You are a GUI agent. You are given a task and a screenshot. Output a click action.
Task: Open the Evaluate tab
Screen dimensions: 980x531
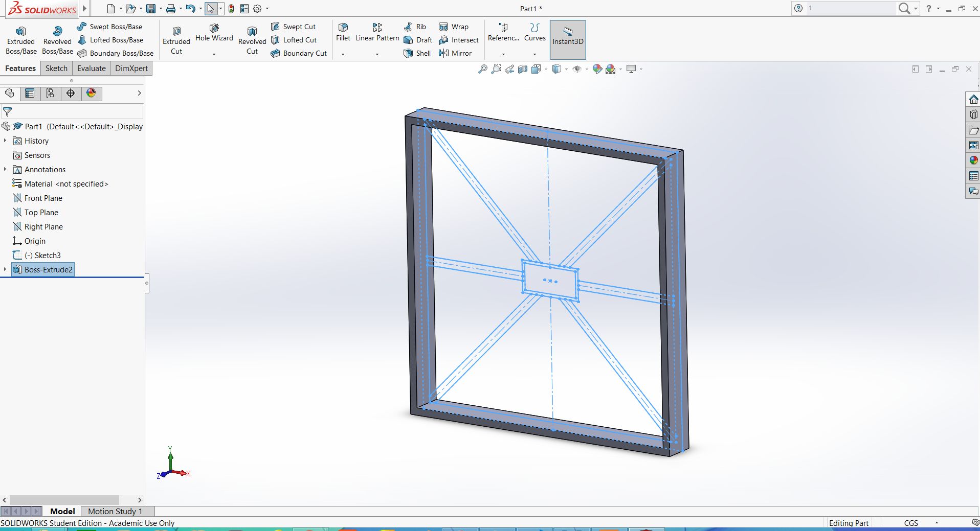click(92, 68)
